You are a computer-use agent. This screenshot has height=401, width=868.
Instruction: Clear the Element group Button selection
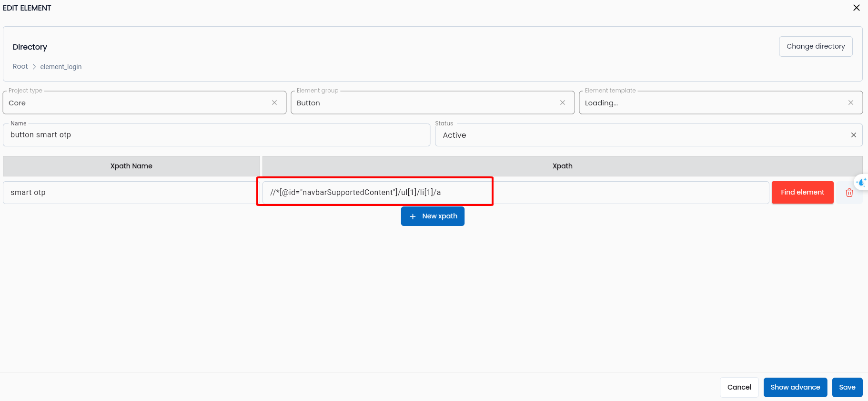563,103
